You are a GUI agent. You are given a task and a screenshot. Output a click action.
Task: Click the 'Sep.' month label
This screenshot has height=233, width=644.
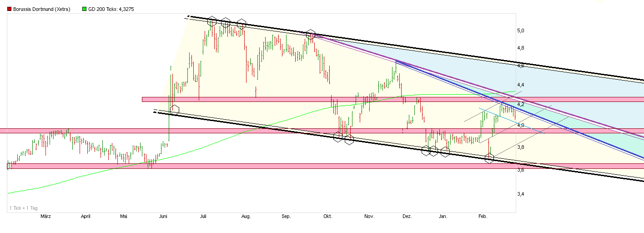[x=286, y=217]
